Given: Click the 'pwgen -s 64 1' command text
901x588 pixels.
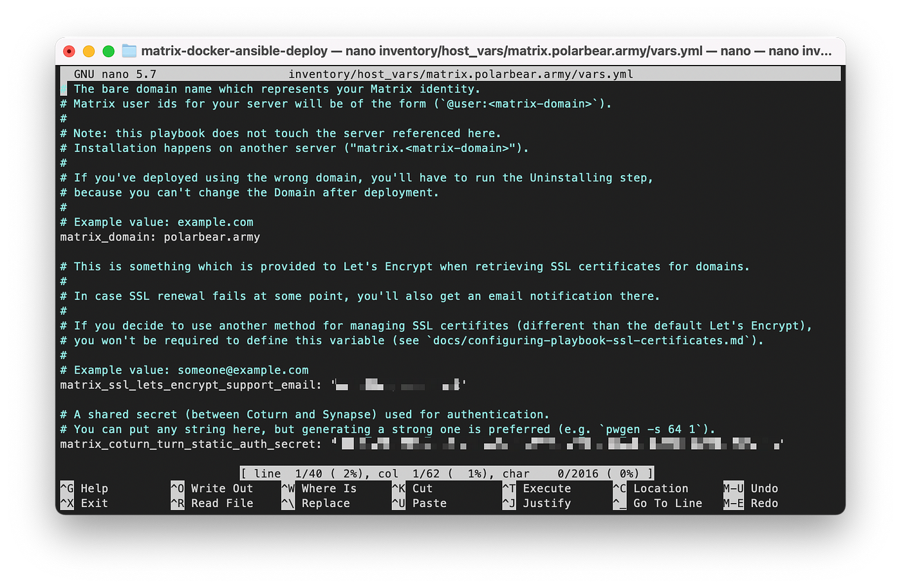Looking at the screenshot, I should tap(651, 429).
